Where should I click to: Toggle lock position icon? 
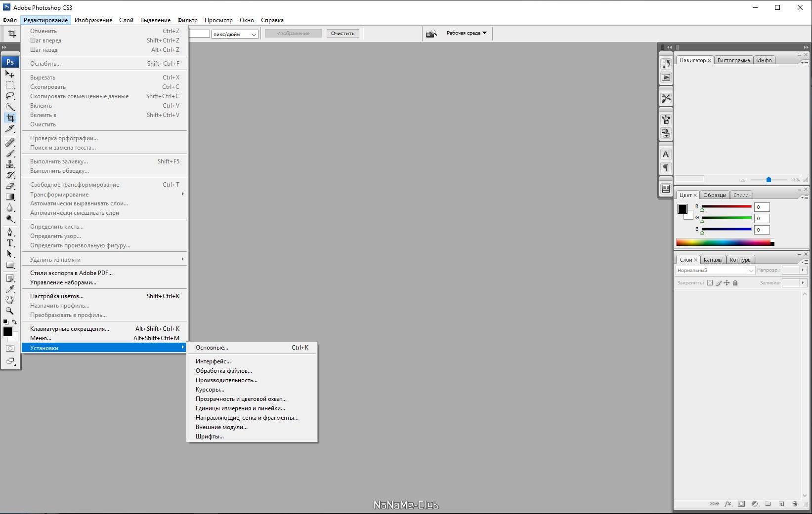point(727,283)
